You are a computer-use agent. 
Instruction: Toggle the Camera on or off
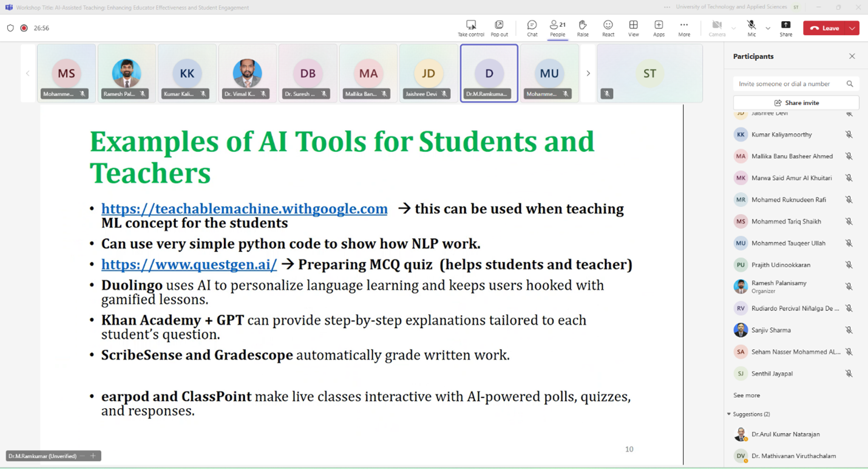(717, 28)
